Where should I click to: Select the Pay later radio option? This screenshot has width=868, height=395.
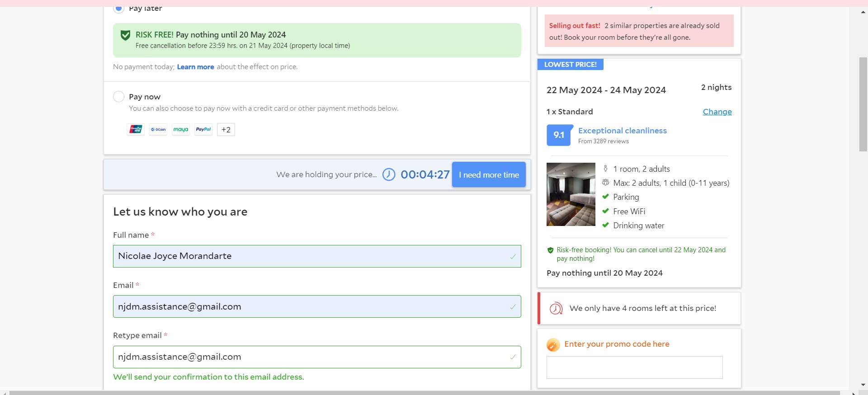click(x=118, y=8)
